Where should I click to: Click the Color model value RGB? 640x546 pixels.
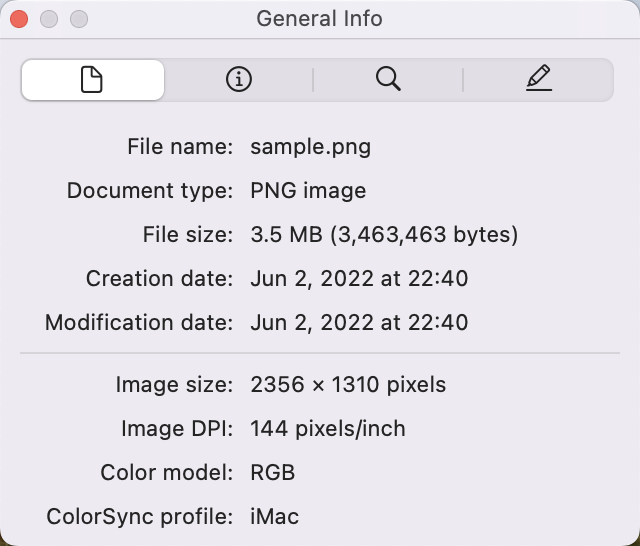click(x=273, y=473)
